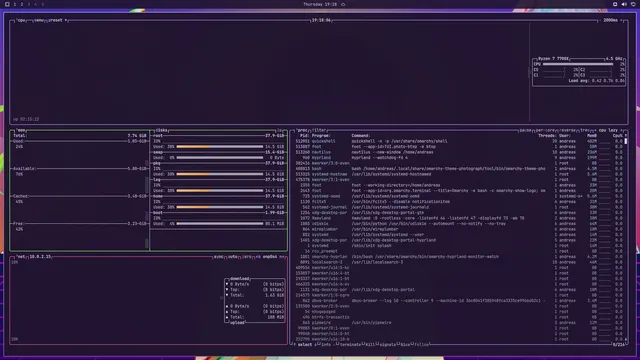Image resolution: width=640 pixels, height=360 pixels.
Task: Click the download 'Total: 1.63 GiB' text
Action: coord(256,295)
